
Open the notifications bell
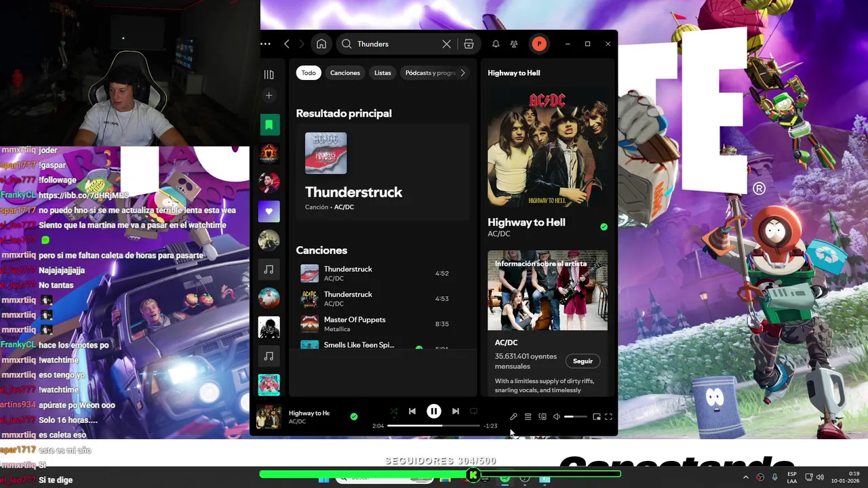496,44
